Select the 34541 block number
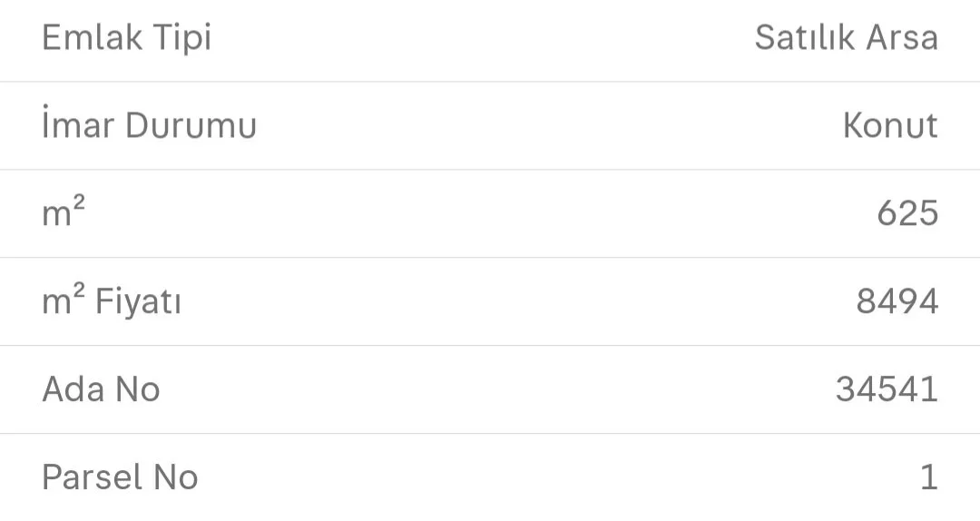Image resolution: width=980 pixels, height=521 pixels. (x=887, y=389)
